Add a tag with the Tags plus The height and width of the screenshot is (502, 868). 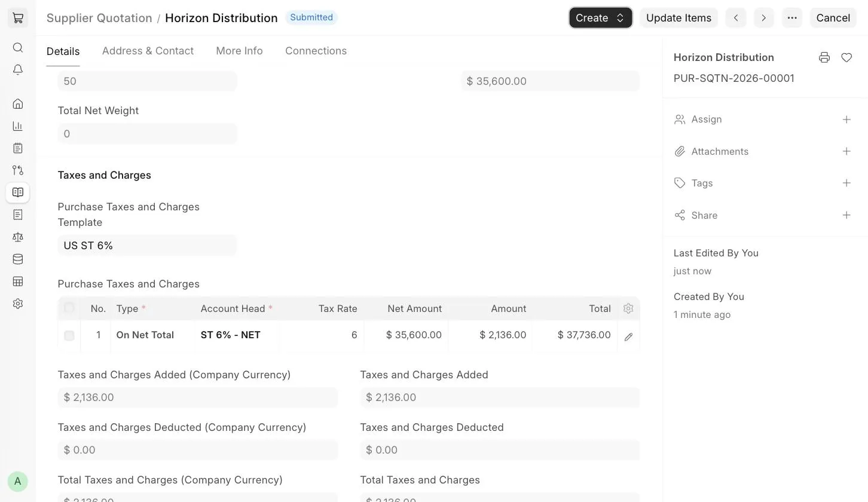[x=846, y=183]
